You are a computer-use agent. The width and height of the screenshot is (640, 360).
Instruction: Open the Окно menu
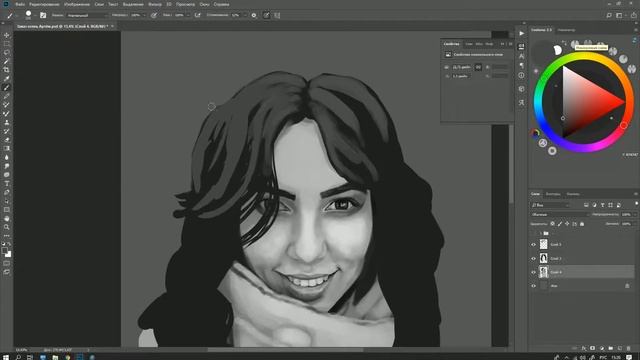(204, 4)
